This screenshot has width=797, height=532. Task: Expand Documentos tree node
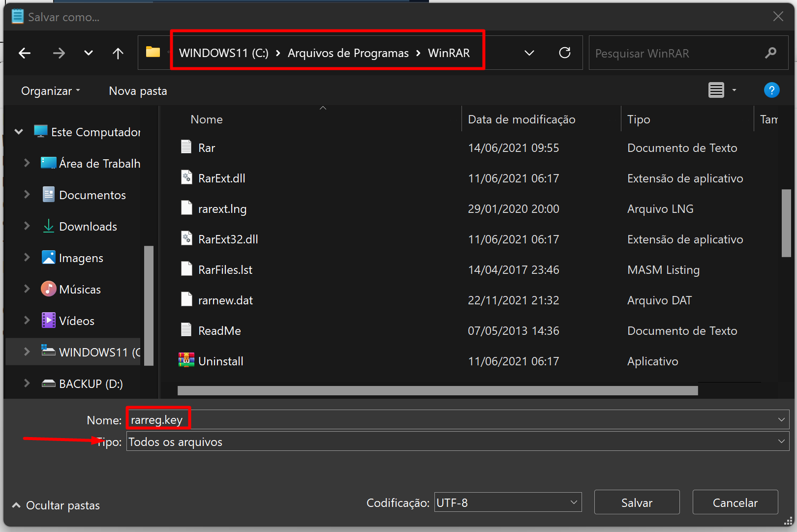point(27,194)
